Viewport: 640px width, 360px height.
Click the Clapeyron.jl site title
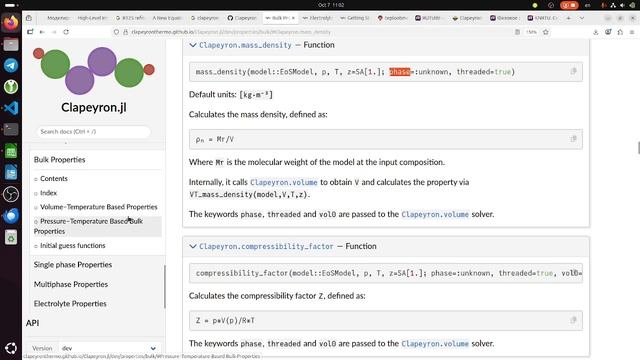[94, 107]
